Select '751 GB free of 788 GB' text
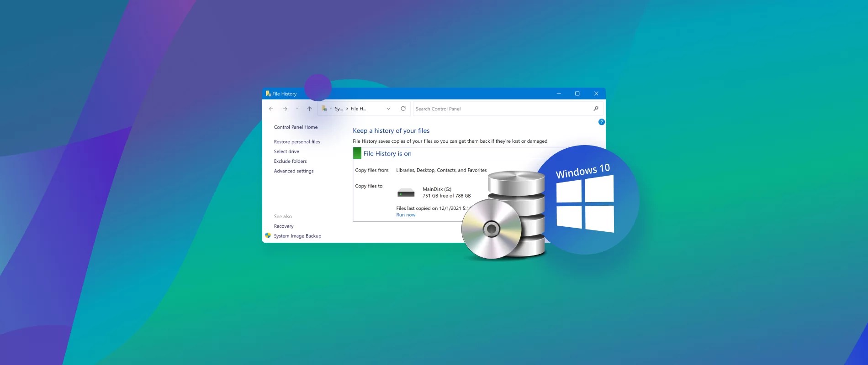The width and height of the screenshot is (868, 365). tap(446, 196)
